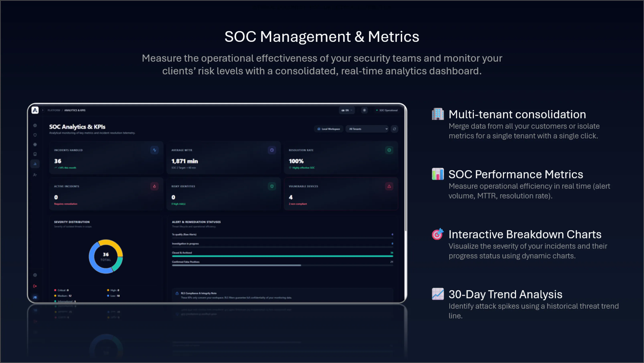Click the dashboard screenshot thumbnail title 'SOC Analytics & KPIs'

coord(77,127)
